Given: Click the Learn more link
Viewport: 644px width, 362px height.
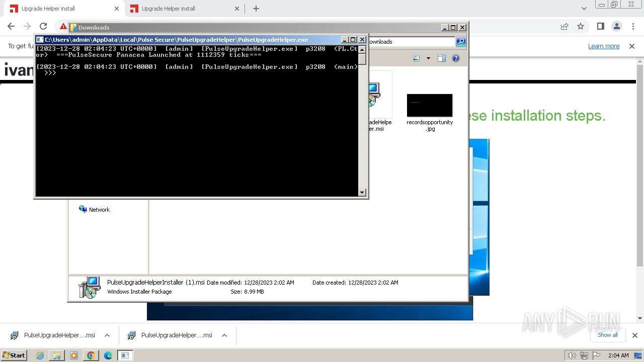Looking at the screenshot, I should pos(604,46).
